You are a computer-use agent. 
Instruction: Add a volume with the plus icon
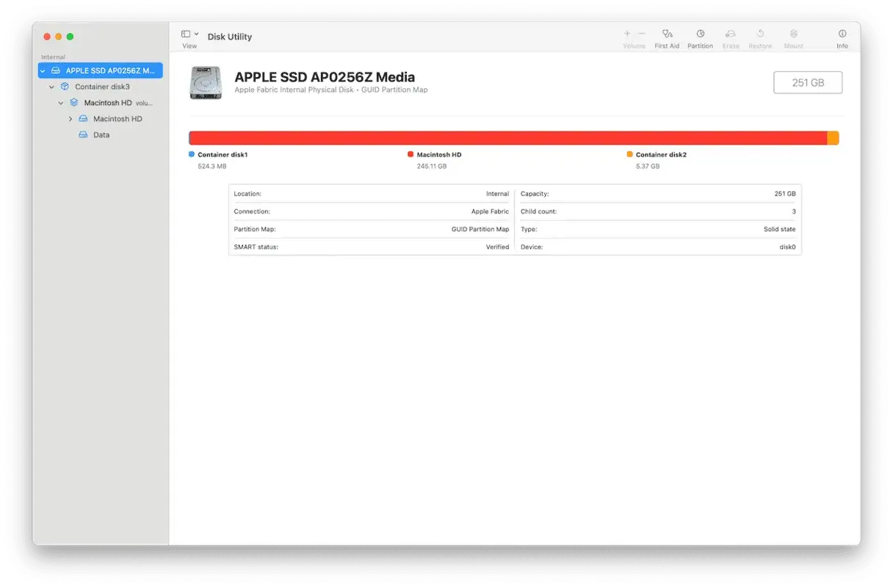click(627, 34)
